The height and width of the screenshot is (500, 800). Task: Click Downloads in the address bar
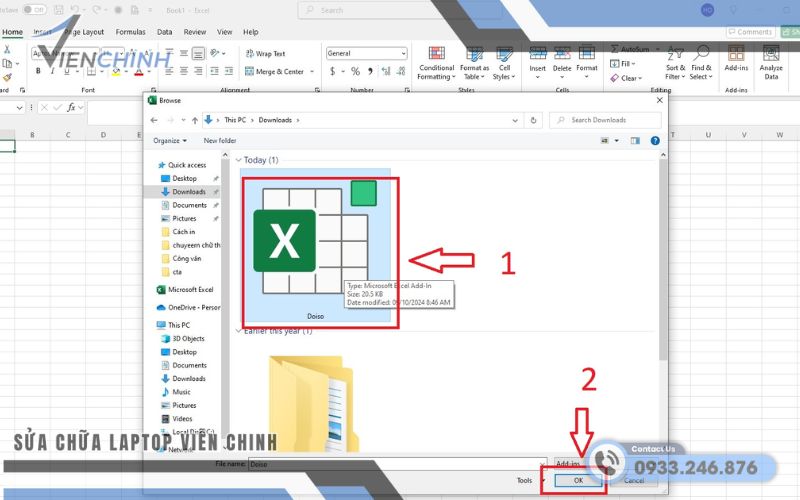pyautogui.click(x=275, y=120)
